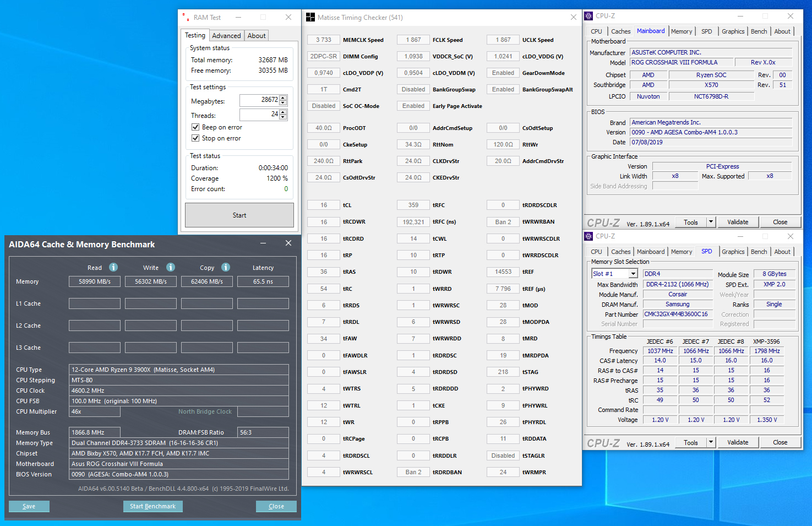
Task: Increase the Megabytes value with up arrow
Action: click(284, 98)
